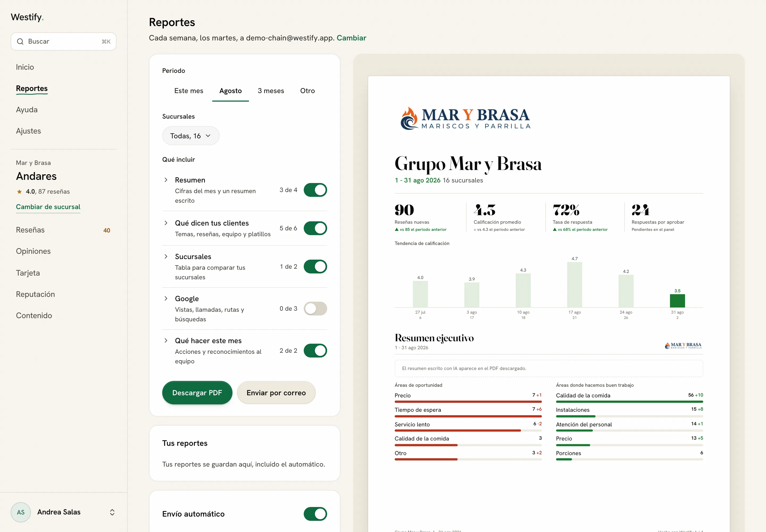Open the account switcher arrows beside Andrea Salas
766x532 pixels.
(112, 512)
